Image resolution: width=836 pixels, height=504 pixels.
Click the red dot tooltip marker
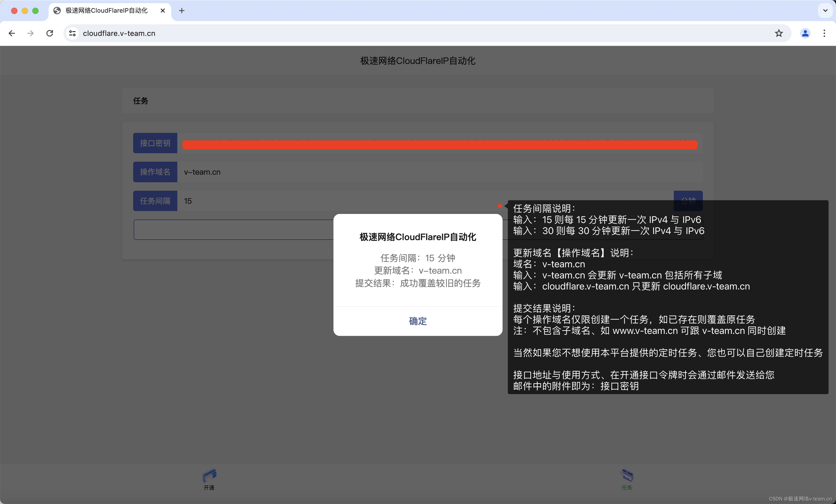(x=500, y=206)
